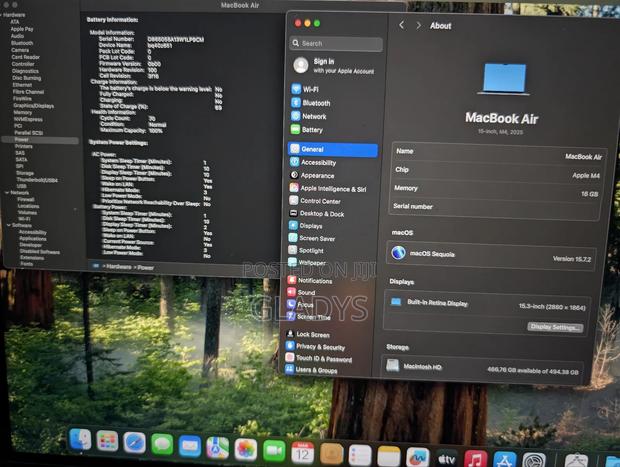Open Notes from the Dock
620x467 pixels.
pos(389,456)
